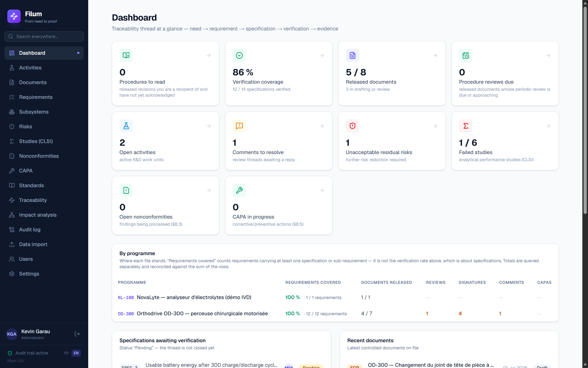588x368 pixels.
Task: Click the NovaLyte programme name
Action: [x=194, y=297]
